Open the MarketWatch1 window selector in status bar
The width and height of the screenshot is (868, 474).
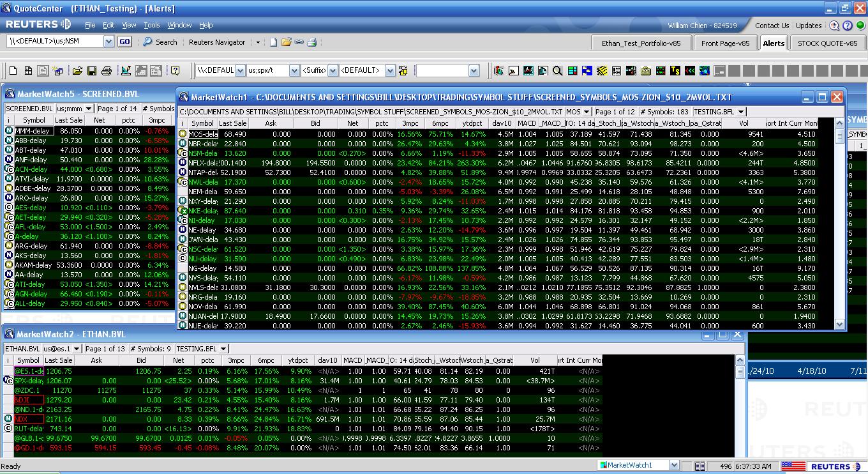pyautogui.click(x=674, y=466)
